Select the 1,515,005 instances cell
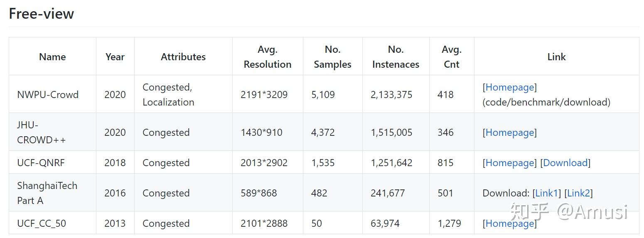The image size is (644, 238). click(x=391, y=132)
